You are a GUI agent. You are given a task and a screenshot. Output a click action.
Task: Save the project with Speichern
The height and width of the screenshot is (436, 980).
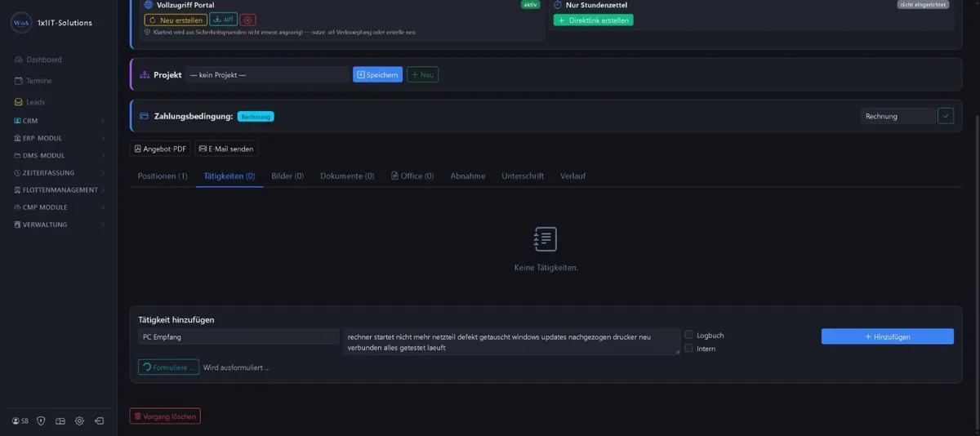click(x=377, y=74)
